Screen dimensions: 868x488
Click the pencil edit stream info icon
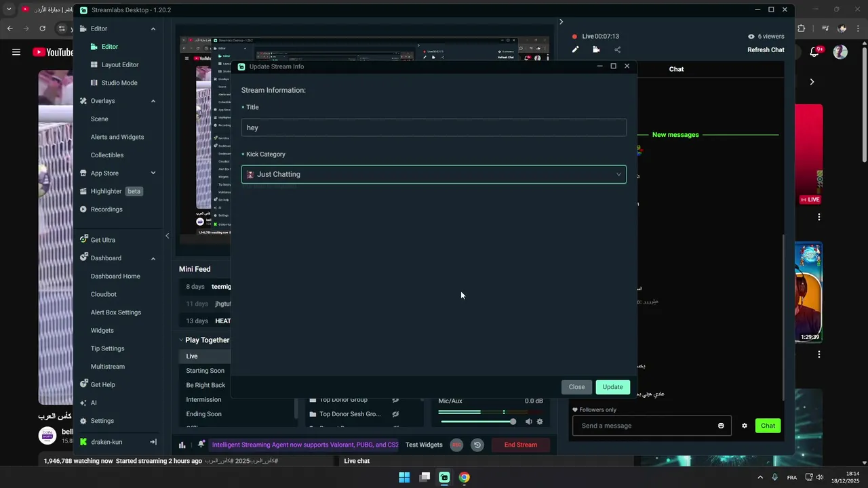[575, 49]
